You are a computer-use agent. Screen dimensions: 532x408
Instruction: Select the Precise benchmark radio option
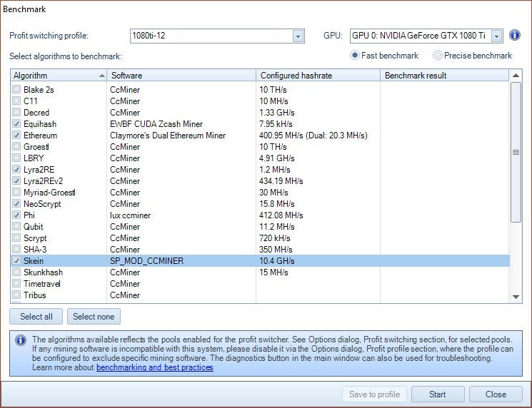(437, 56)
